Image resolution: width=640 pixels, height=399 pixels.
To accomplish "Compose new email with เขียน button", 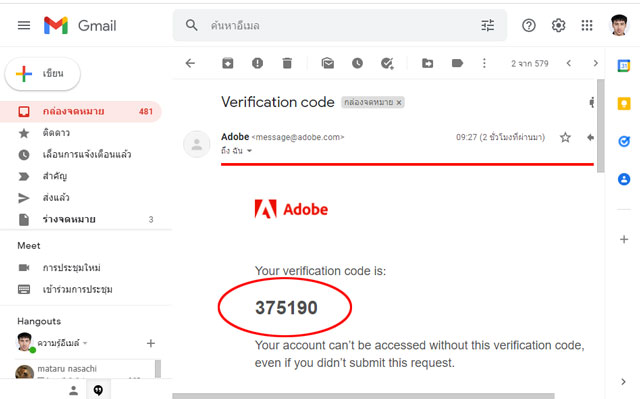I will [42, 74].
